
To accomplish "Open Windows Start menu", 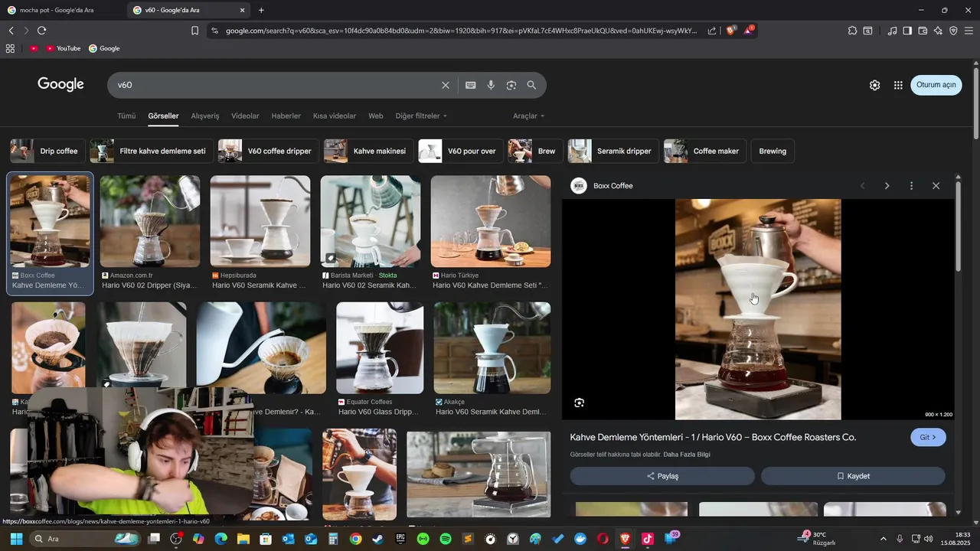I will coord(16,539).
